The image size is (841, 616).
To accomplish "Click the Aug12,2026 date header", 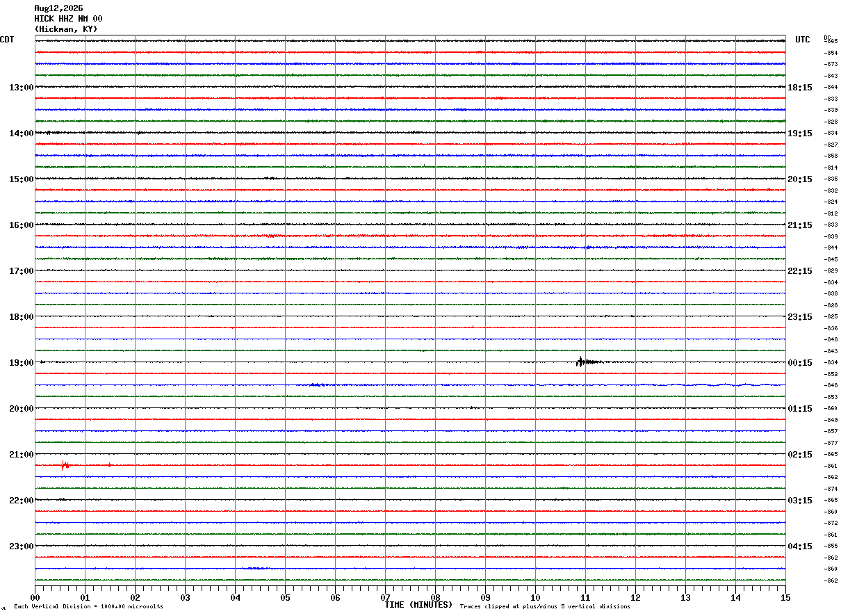I will tap(58, 8).
